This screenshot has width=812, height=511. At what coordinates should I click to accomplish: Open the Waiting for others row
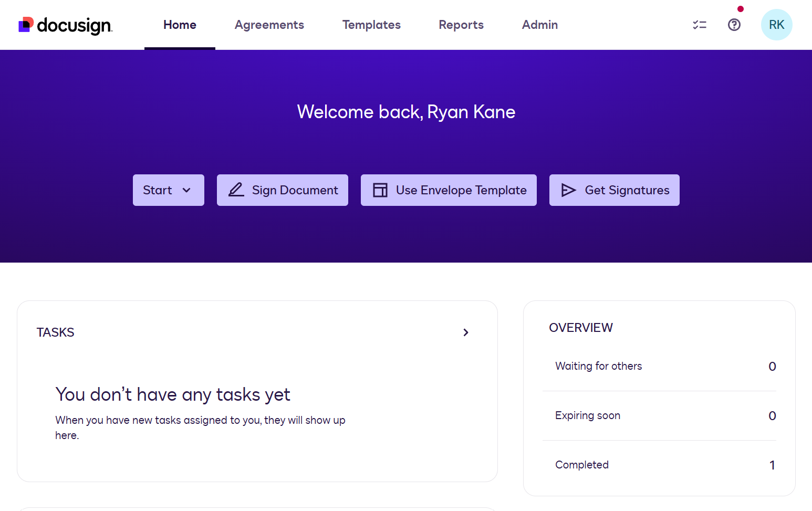tap(659, 367)
